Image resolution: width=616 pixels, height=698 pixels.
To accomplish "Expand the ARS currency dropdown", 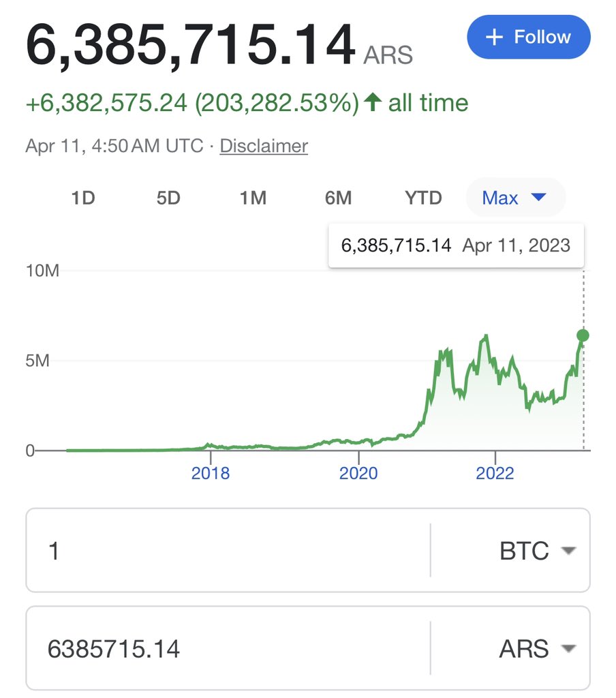I will click(568, 648).
